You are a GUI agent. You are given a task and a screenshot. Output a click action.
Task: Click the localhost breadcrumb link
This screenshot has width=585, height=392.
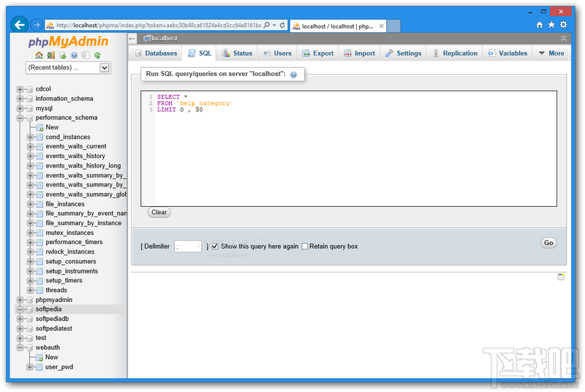tap(164, 38)
